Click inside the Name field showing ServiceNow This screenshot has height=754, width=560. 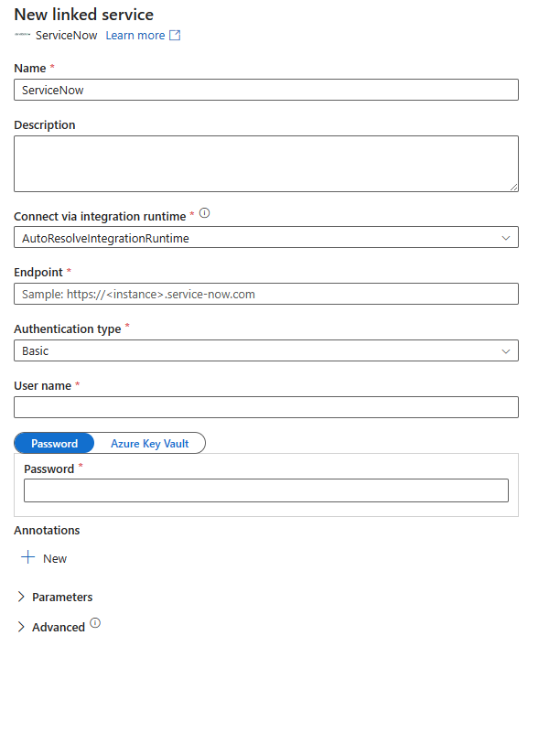pos(265,89)
